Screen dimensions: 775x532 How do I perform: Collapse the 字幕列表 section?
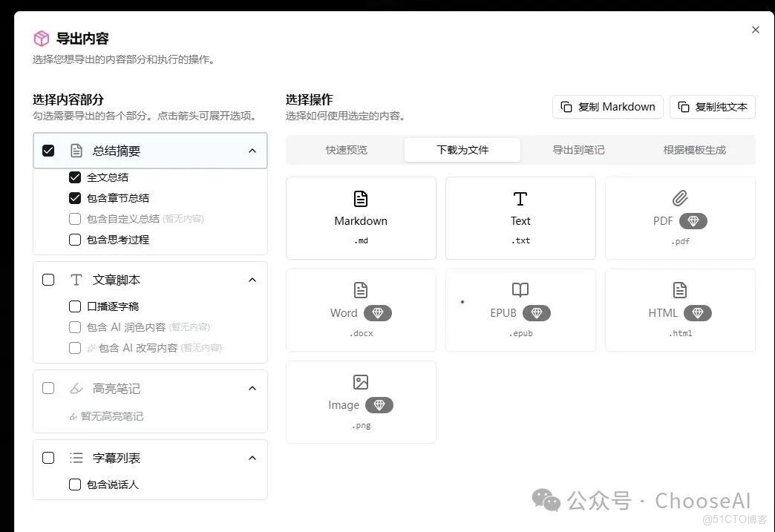click(252, 457)
